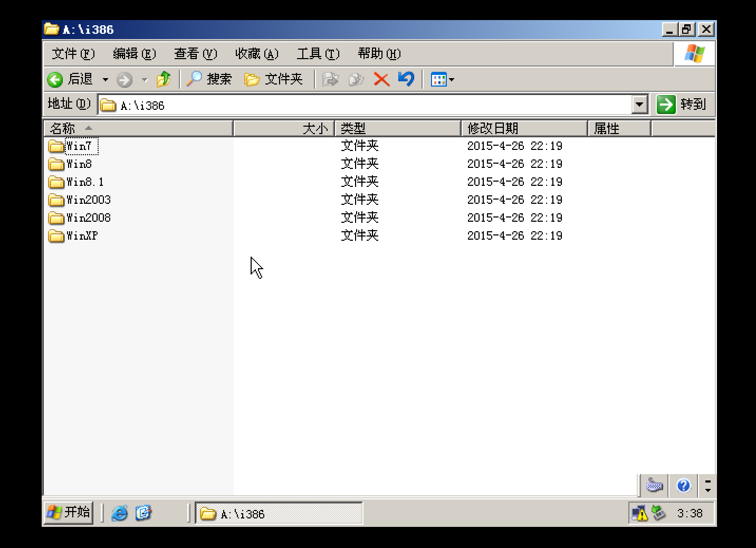Launch the second quick launch icon

pos(143,513)
